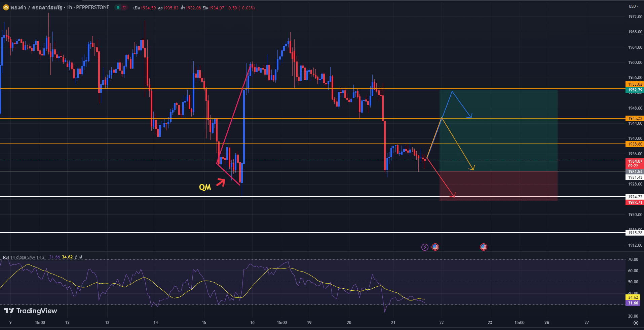Open the first US flag economic event
Screen dimensions: 644x330
tap(435, 247)
